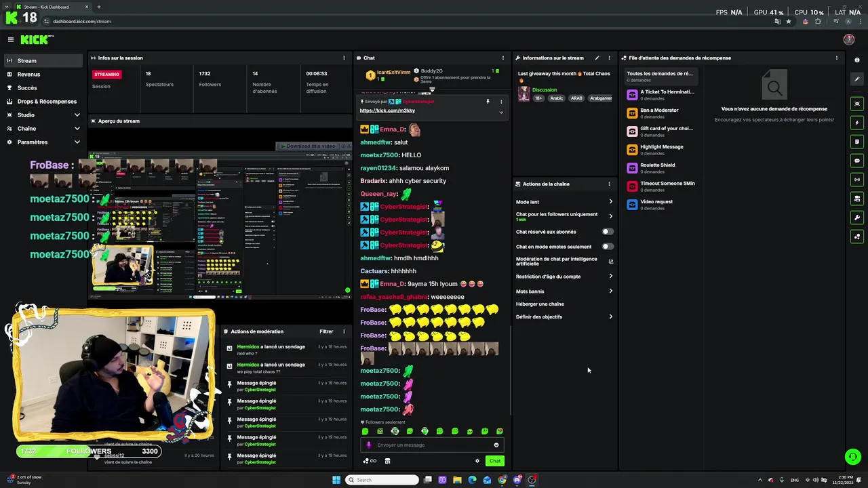Open the emoji picker in message box
This screenshot has height=488, width=868.
[x=496, y=445]
